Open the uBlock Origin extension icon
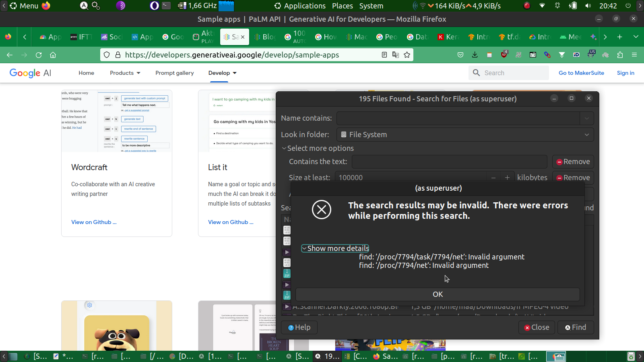Viewport: 644px width, 362px height. point(504,54)
